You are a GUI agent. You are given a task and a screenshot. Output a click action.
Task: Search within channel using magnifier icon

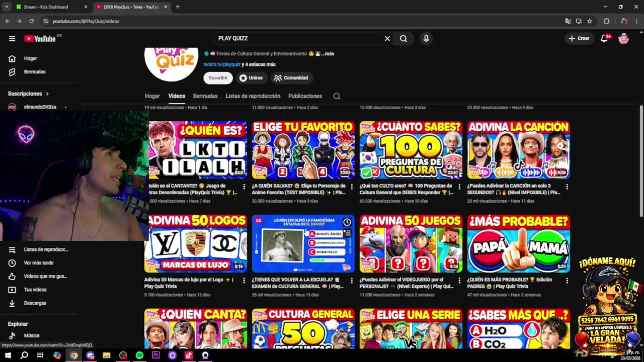[337, 96]
